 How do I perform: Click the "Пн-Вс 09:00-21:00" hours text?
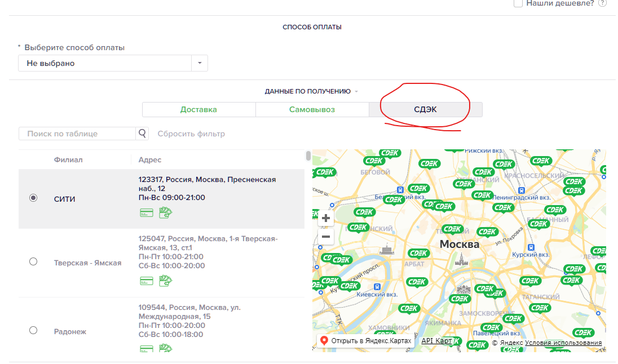click(172, 197)
